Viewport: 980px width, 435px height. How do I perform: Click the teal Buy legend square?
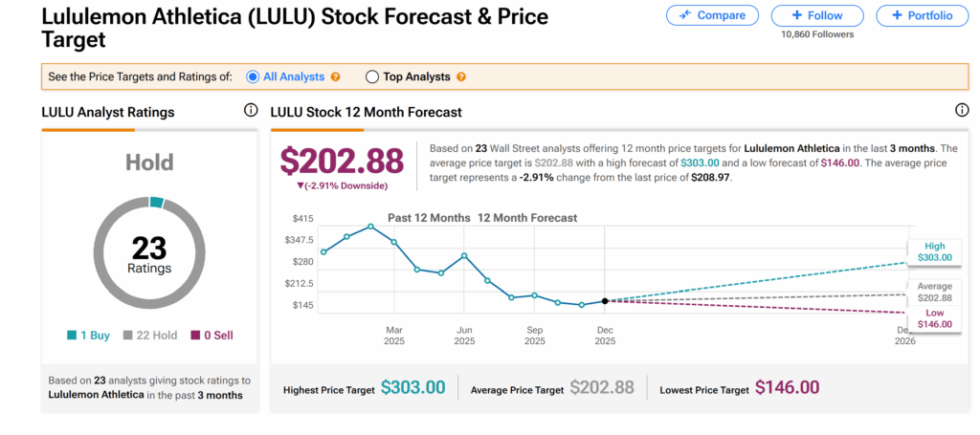point(73,336)
